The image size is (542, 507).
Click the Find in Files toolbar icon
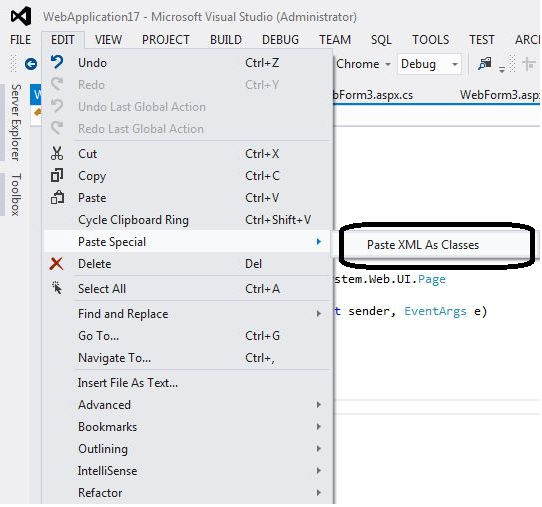coord(485,64)
